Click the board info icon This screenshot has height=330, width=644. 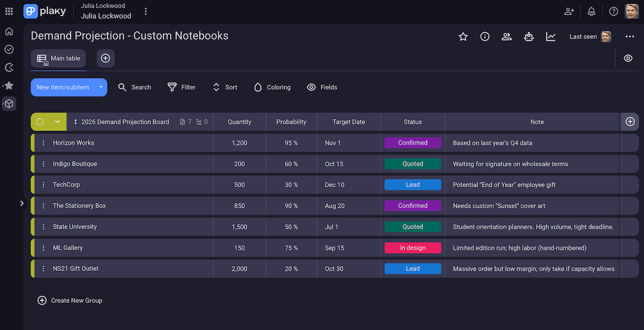pos(485,36)
